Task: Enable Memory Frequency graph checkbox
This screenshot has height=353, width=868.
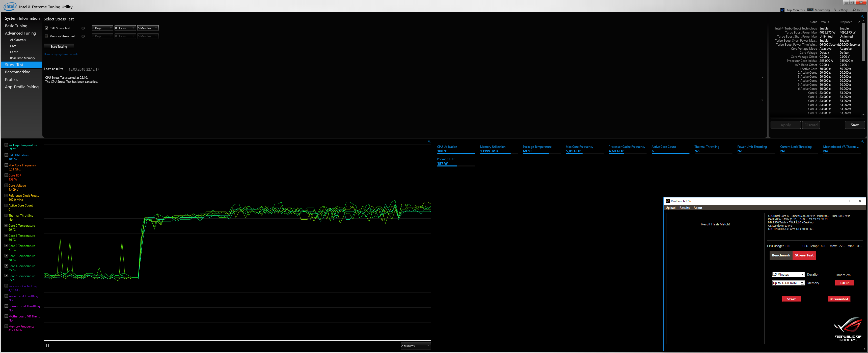Action: click(6, 326)
